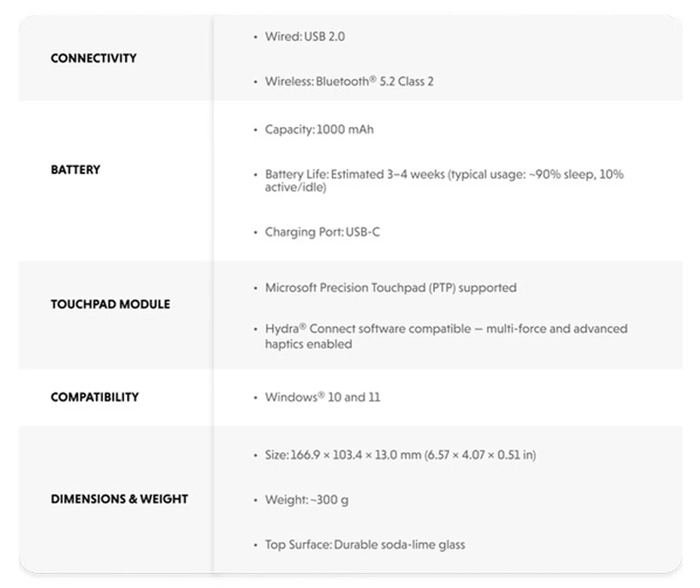Click the Wired: USB 2.0 entry
700x588 pixels.
[305, 37]
